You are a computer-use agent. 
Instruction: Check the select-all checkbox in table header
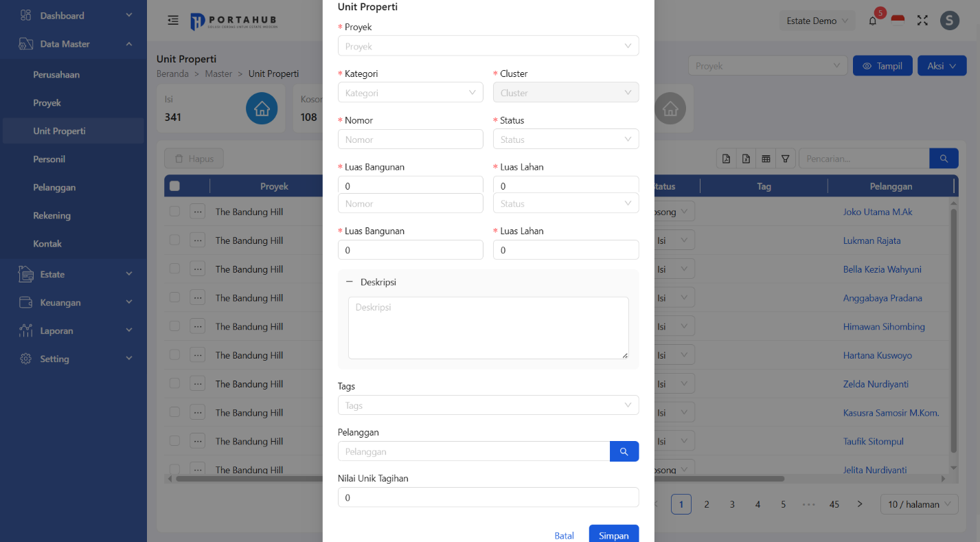click(x=174, y=186)
